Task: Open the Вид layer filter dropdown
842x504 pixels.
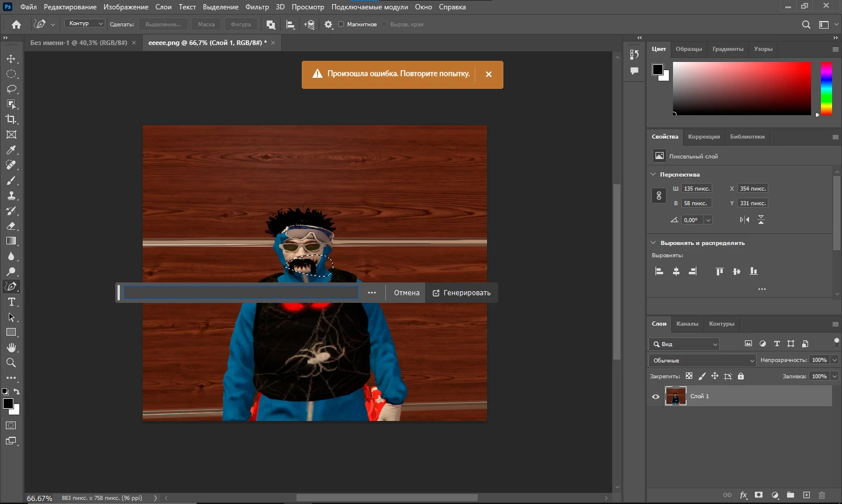Action: 684,344
